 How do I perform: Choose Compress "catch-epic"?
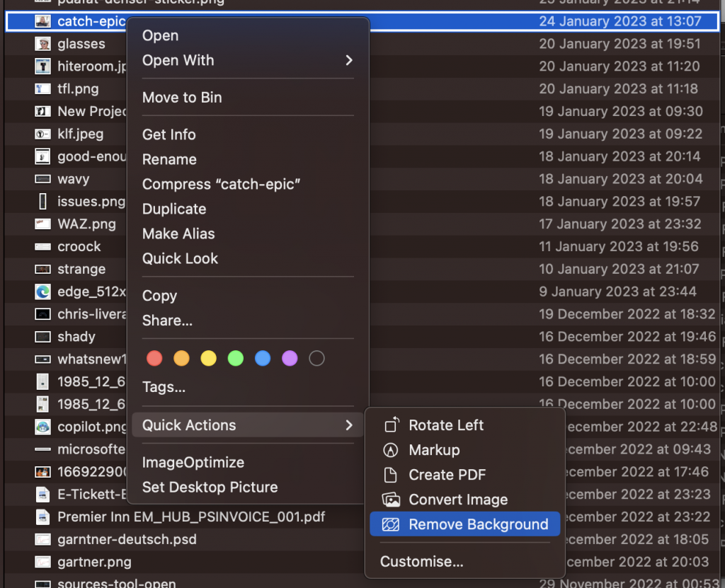[x=221, y=185]
